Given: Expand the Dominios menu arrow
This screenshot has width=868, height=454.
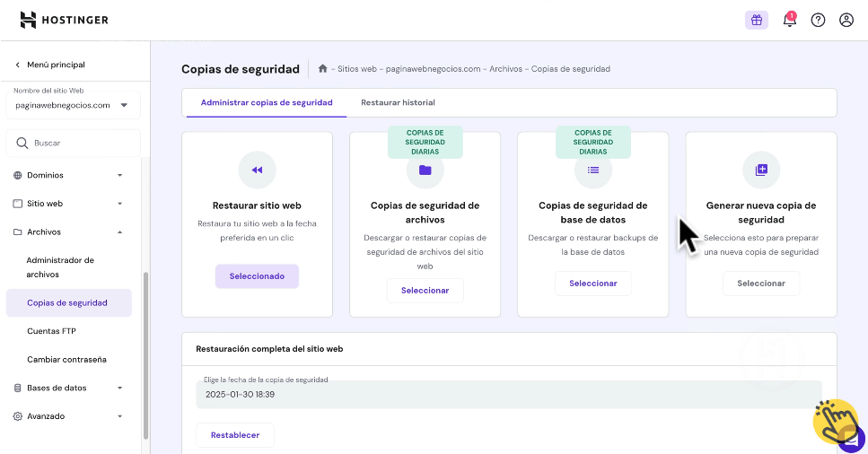Looking at the screenshot, I should click(119, 176).
